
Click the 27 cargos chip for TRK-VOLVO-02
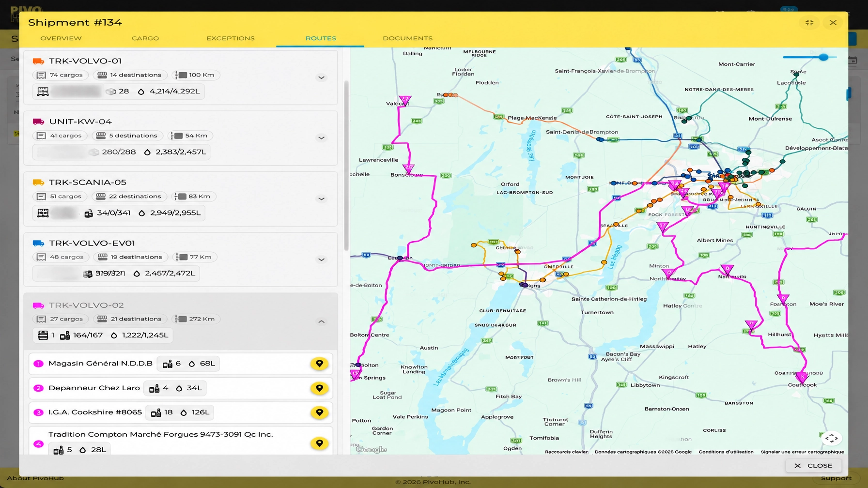(x=61, y=319)
